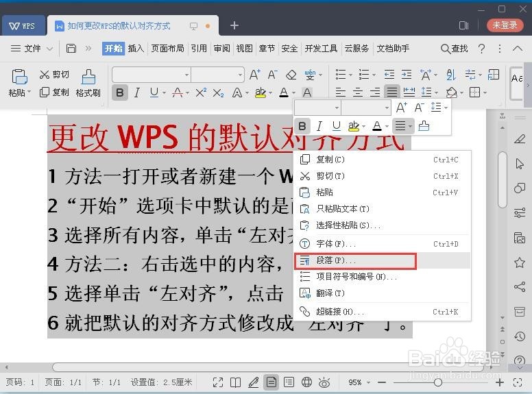This screenshot has width=532, height=394.
Task: Open the 文件 file menu dropdown
Action: [x=32, y=49]
